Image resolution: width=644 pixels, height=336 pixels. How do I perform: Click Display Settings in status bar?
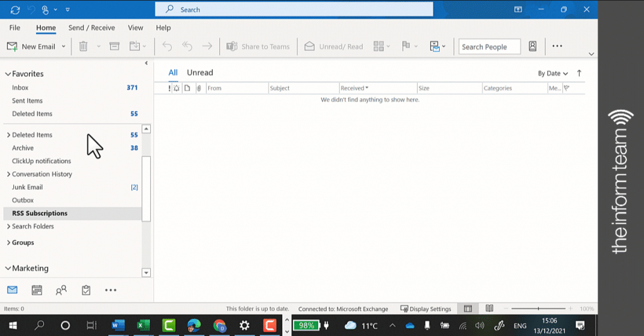click(x=426, y=309)
